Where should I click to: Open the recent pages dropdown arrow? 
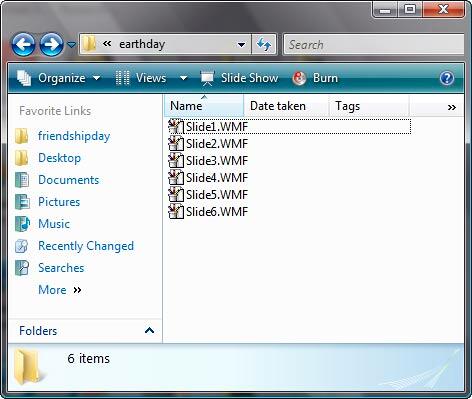coord(71,44)
